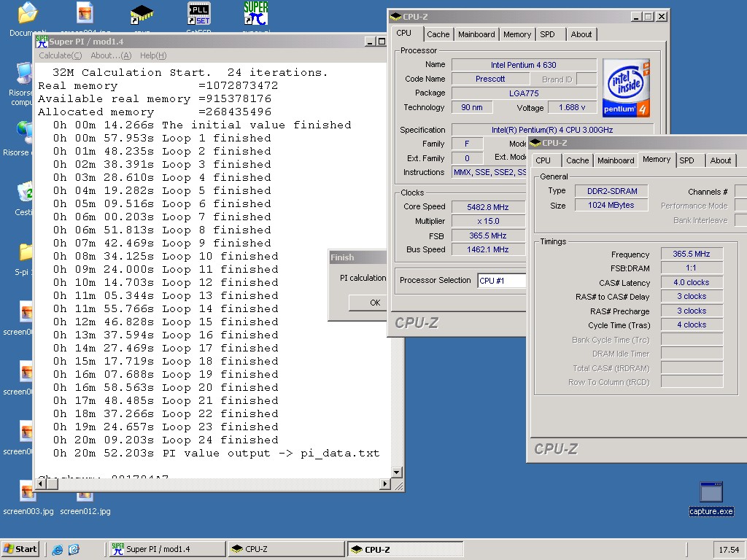Select the CPU-Z chip shortcut on the desktop
This screenshot has height=560, width=747.
142,15
